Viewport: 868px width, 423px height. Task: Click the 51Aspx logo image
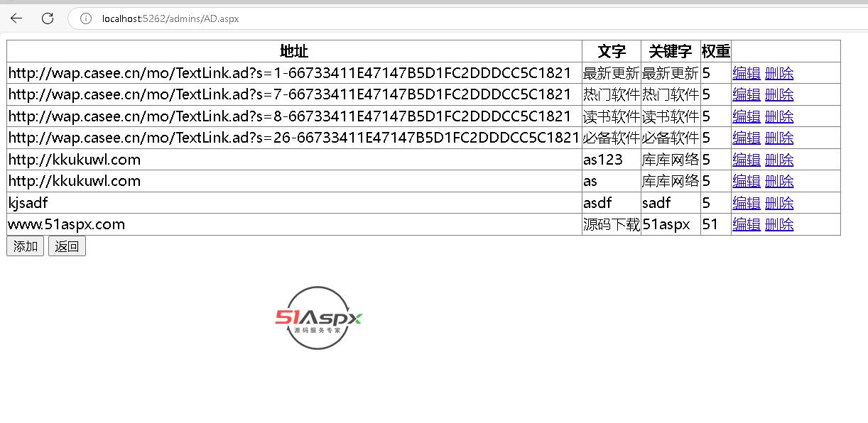coord(319,318)
